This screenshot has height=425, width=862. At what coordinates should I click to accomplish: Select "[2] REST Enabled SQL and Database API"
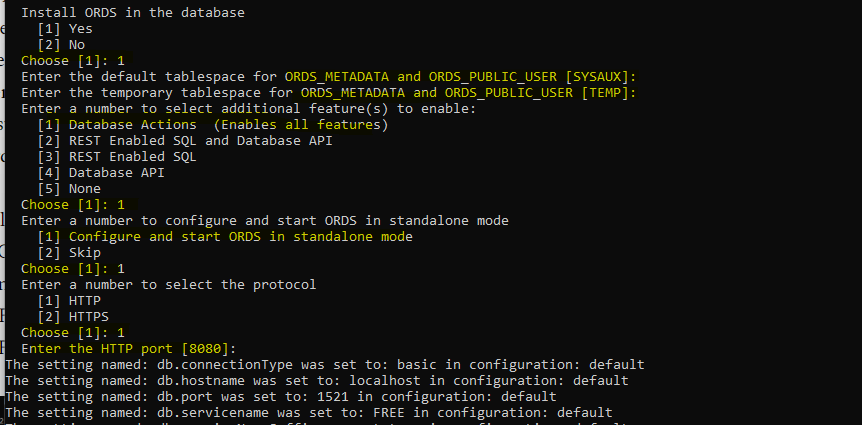pyautogui.click(x=185, y=141)
